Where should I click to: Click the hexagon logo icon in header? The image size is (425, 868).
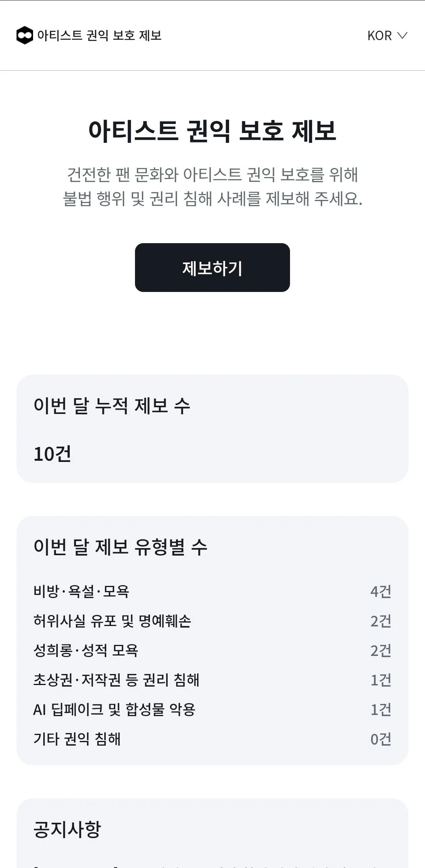tap(25, 35)
